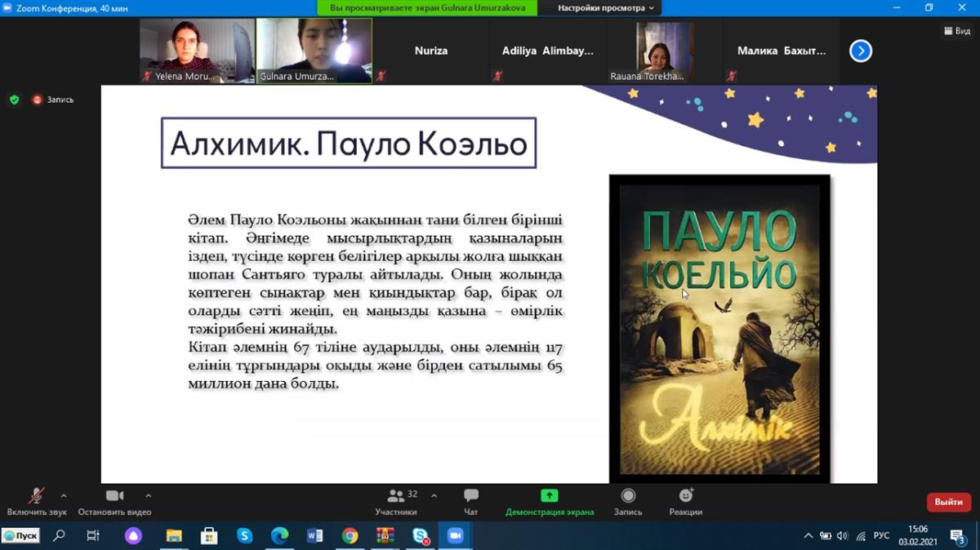Viewport: 980px width, 550px height.
Task: Open the Reactions menu
Action: (x=685, y=496)
